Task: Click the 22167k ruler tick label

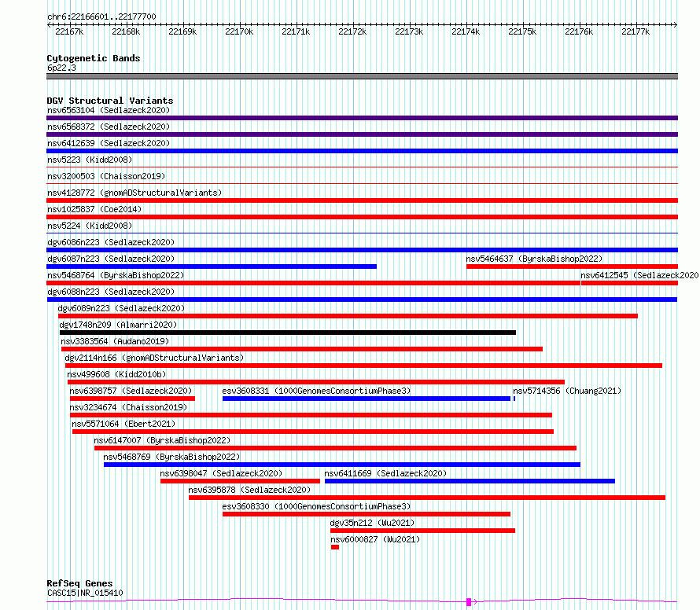Action: tap(69, 31)
